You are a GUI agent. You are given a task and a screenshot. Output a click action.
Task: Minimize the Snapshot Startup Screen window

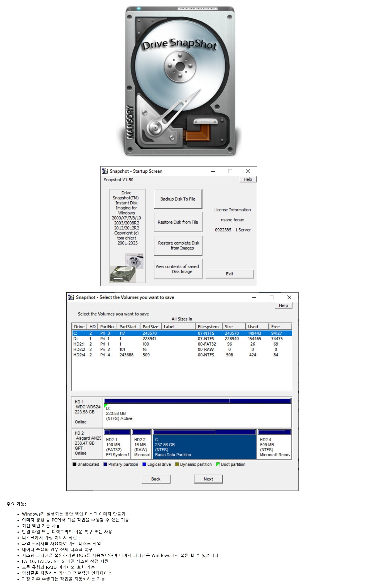click(x=213, y=171)
